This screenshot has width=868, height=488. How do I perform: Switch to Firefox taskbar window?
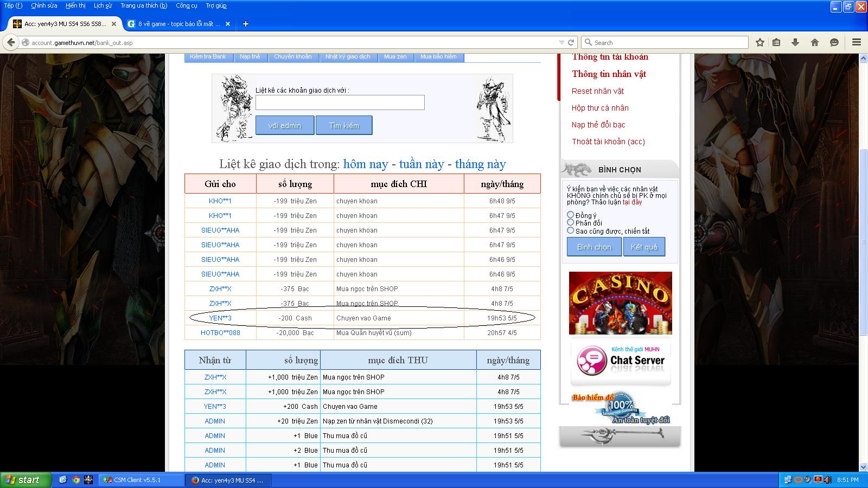tap(228, 480)
